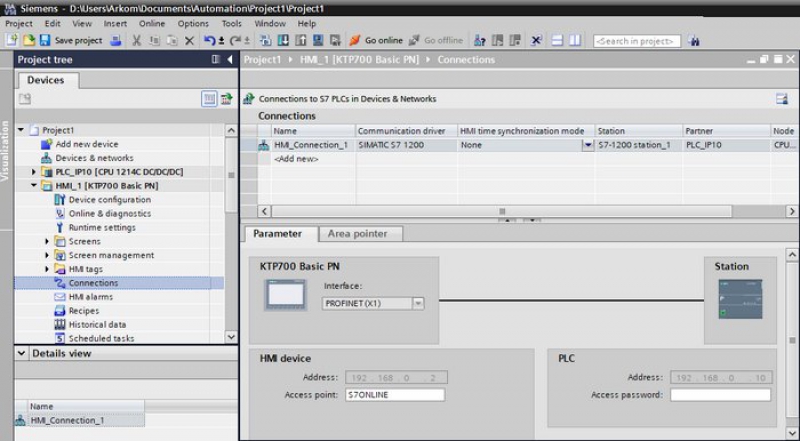This screenshot has width=800, height=441.
Task: Click the Cross-references icon
Action: 536,40
